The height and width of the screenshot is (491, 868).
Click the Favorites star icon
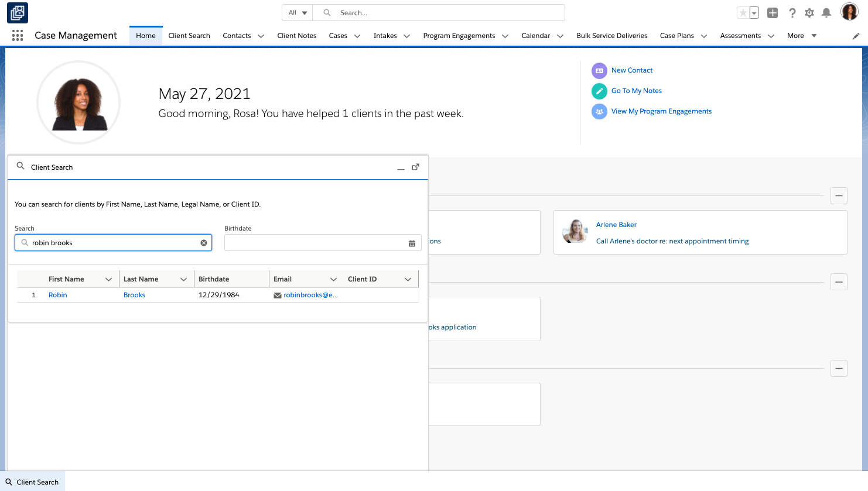[743, 13]
